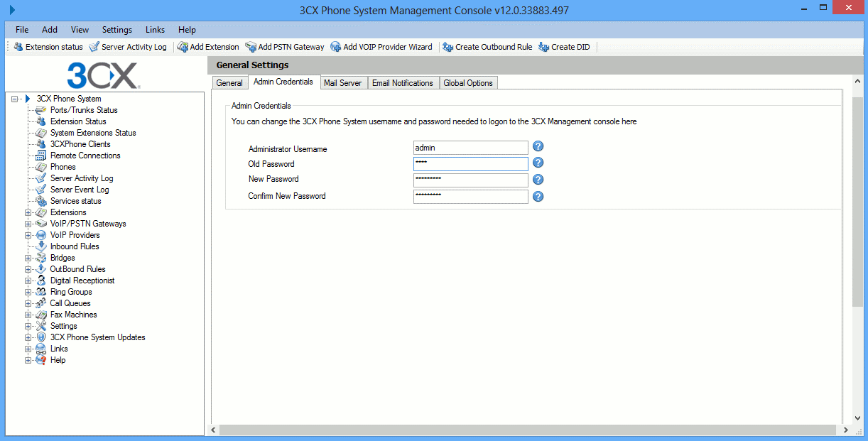
Task: Click help icon beside Old Password
Action: coord(538,163)
